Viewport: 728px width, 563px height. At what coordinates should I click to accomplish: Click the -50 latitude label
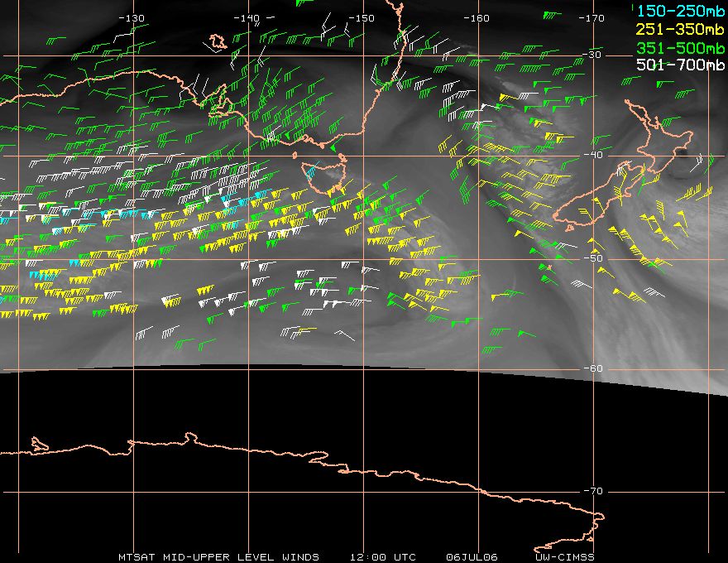(x=593, y=258)
